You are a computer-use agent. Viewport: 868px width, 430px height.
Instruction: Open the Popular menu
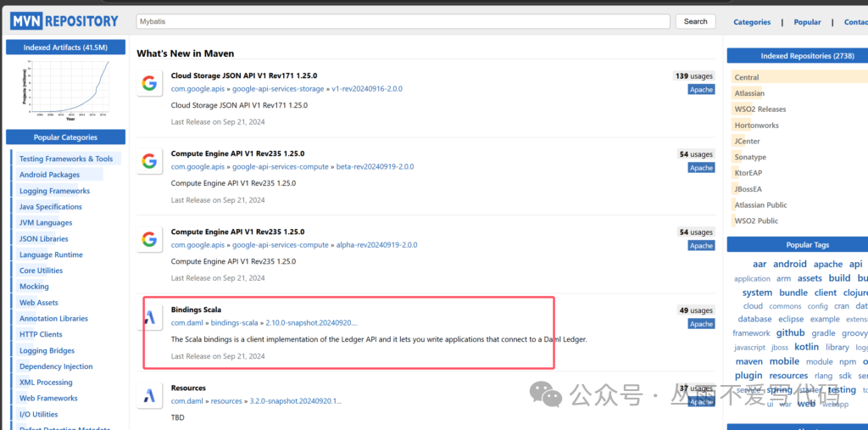(x=807, y=22)
